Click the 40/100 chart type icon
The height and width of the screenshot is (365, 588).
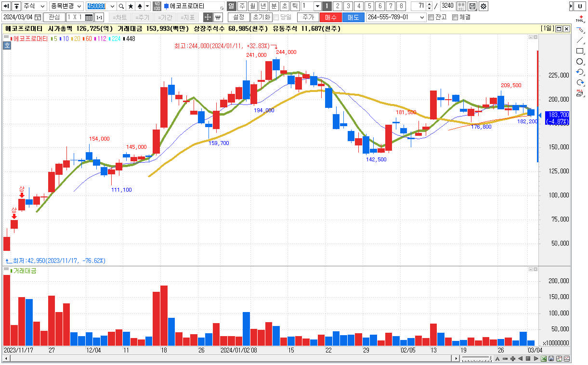[x=157, y=6]
